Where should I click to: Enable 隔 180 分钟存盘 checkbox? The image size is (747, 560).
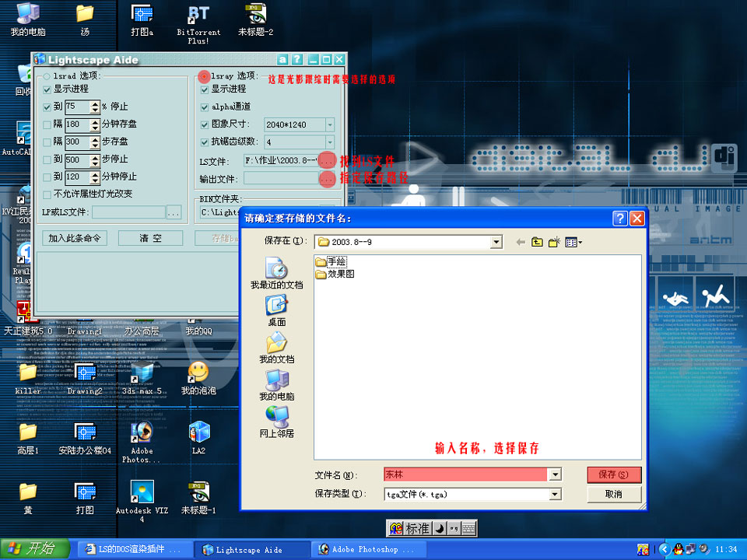click(x=47, y=124)
